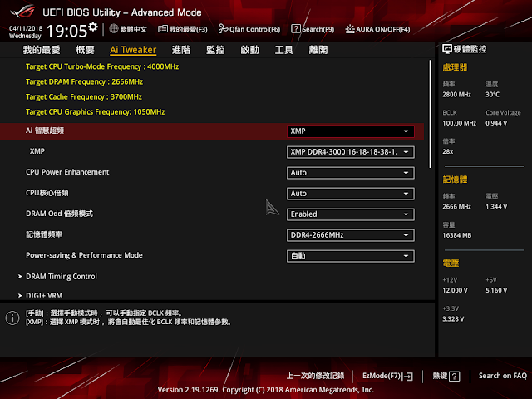The height and width of the screenshot is (399, 532).
Task: Click the 電壓 section heading
Action: tap(451, 263)
